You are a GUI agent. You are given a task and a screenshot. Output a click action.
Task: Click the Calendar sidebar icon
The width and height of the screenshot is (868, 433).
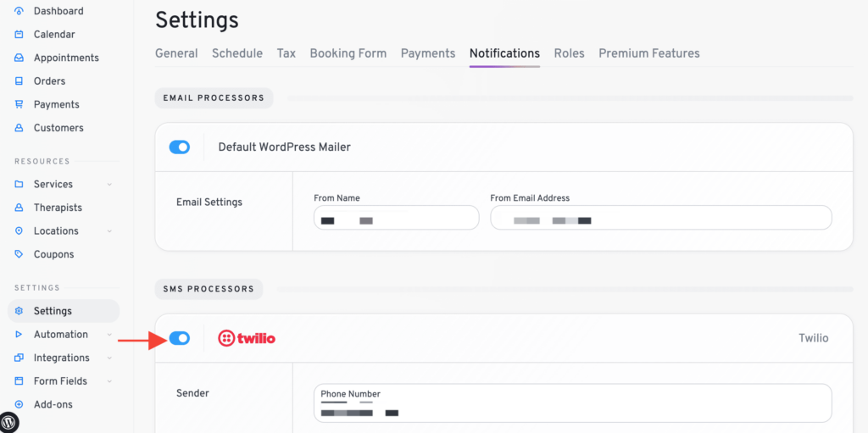click(x=19, y=35)
